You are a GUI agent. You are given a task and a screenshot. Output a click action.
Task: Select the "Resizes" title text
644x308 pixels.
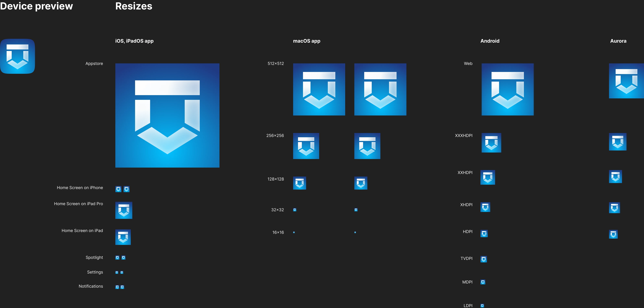click(x=134, y=6)
